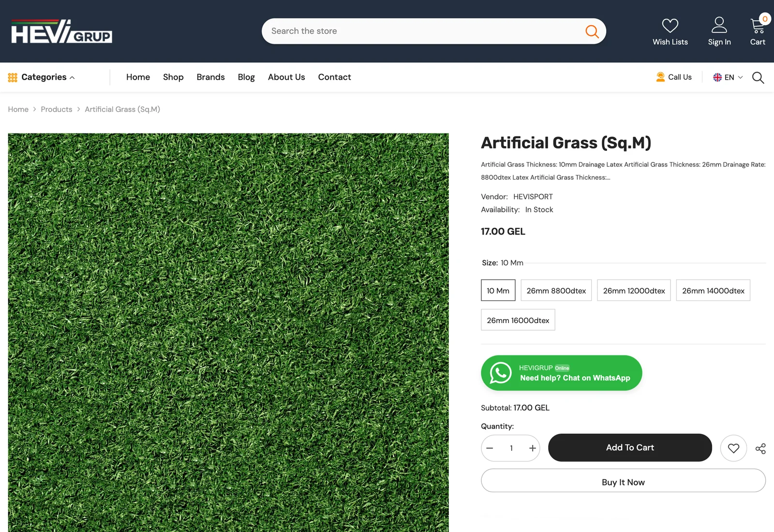The width and height of the screenshot is (774, 532).
Task: Click the Buy It Now button
Action: click(623, 481)
